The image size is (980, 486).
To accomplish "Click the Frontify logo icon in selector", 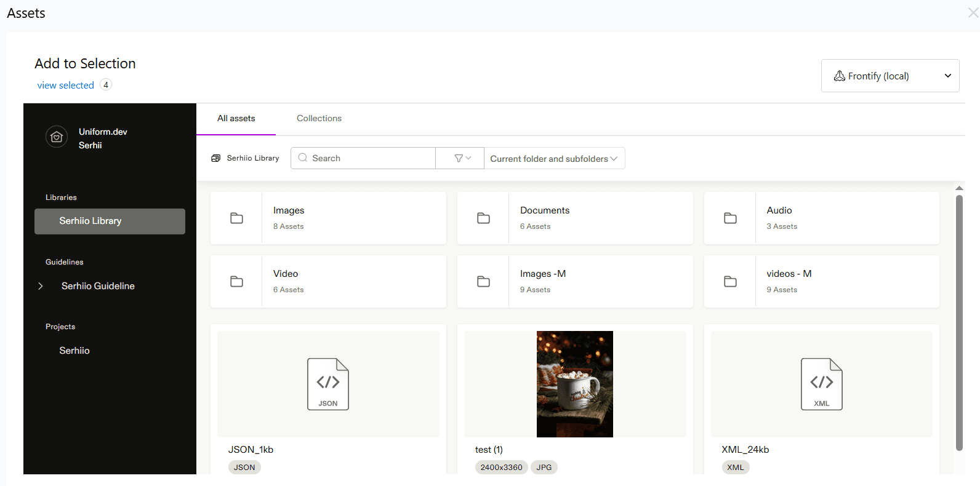I will tap(839, 76).
